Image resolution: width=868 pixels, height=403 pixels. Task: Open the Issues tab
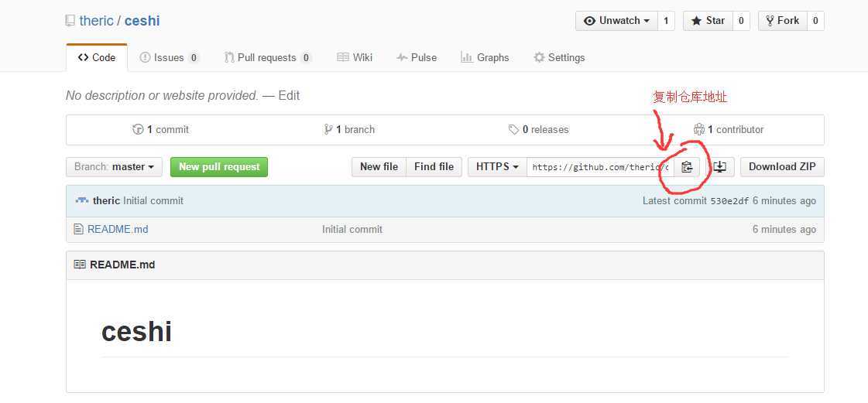pos(169,57)
